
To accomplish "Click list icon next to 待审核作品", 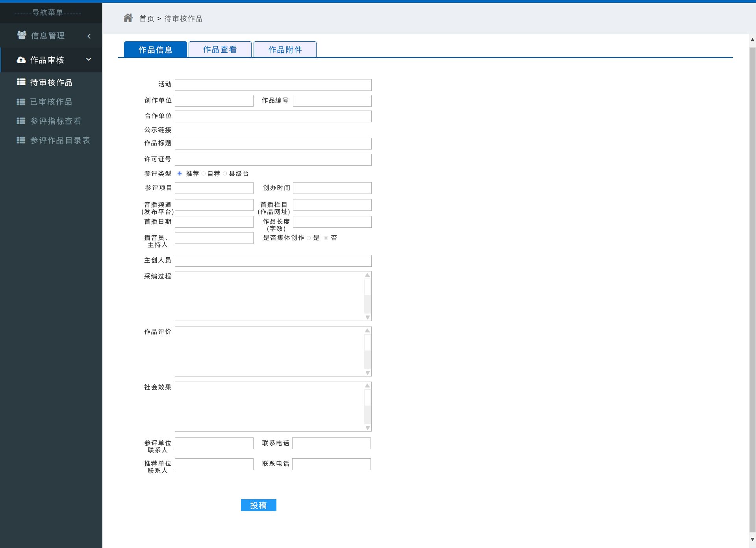I will point(21,82).
